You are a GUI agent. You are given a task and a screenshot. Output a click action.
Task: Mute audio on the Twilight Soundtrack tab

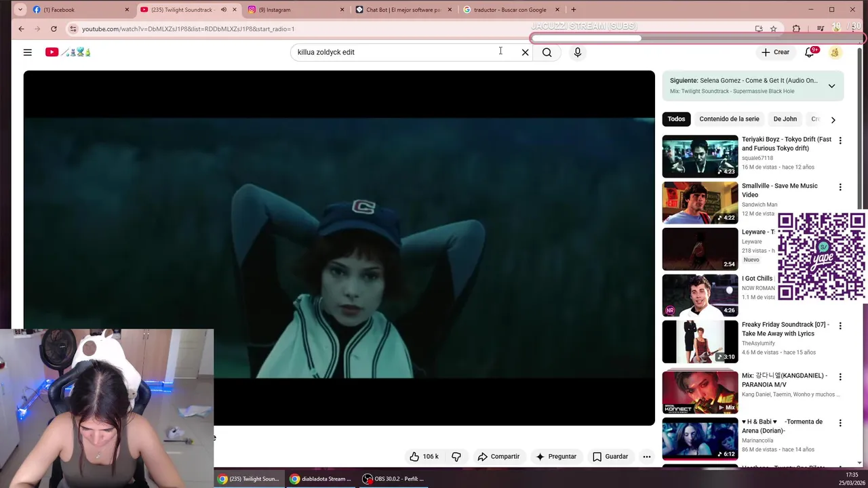[223, 9]
